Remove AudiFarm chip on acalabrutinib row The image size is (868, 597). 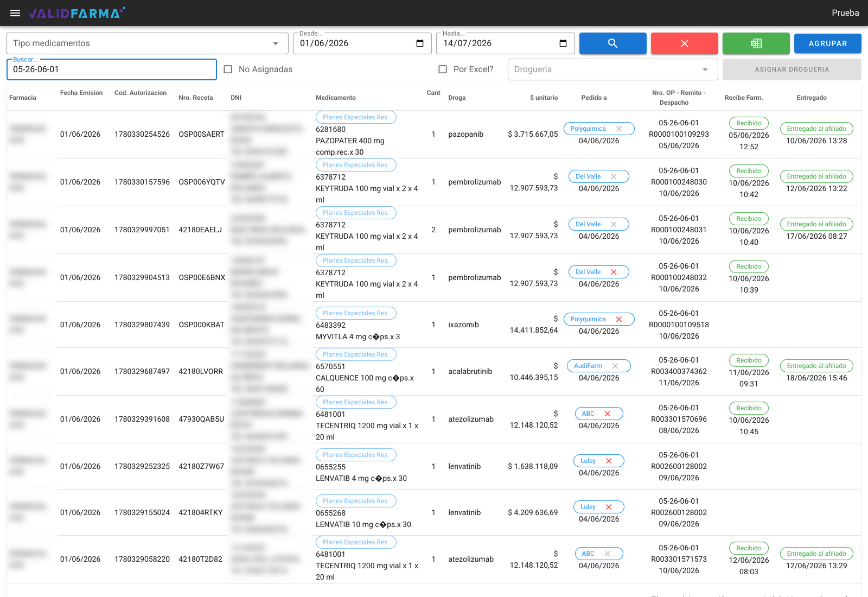click(x=615, y=366)
